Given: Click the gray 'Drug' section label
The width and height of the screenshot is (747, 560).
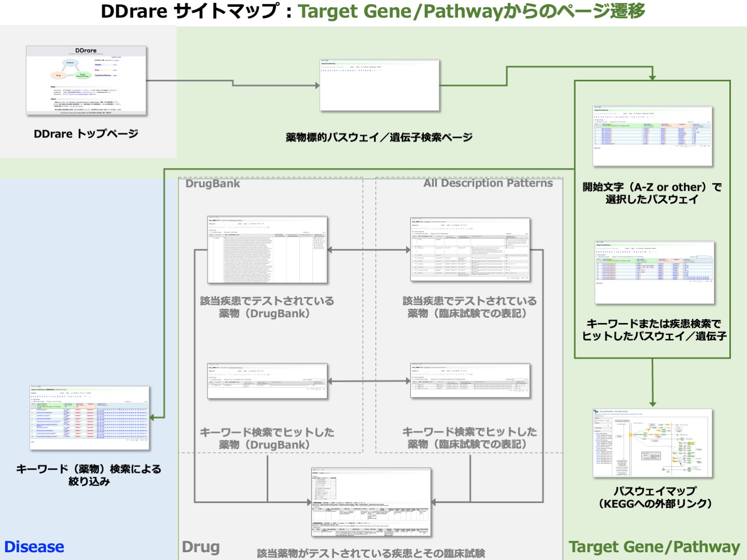Looking at the screenshot, I should 201,547.
